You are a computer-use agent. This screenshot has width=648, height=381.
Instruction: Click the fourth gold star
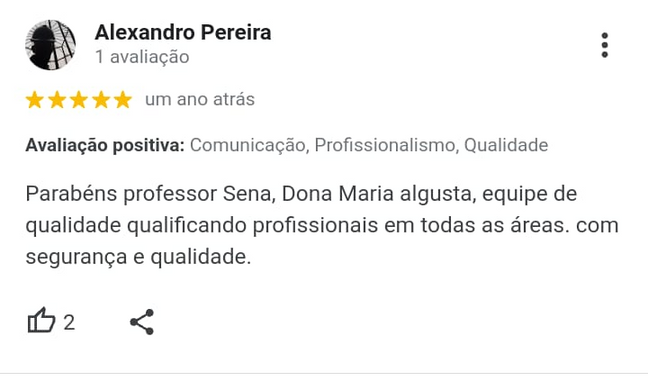click(101, 100)
